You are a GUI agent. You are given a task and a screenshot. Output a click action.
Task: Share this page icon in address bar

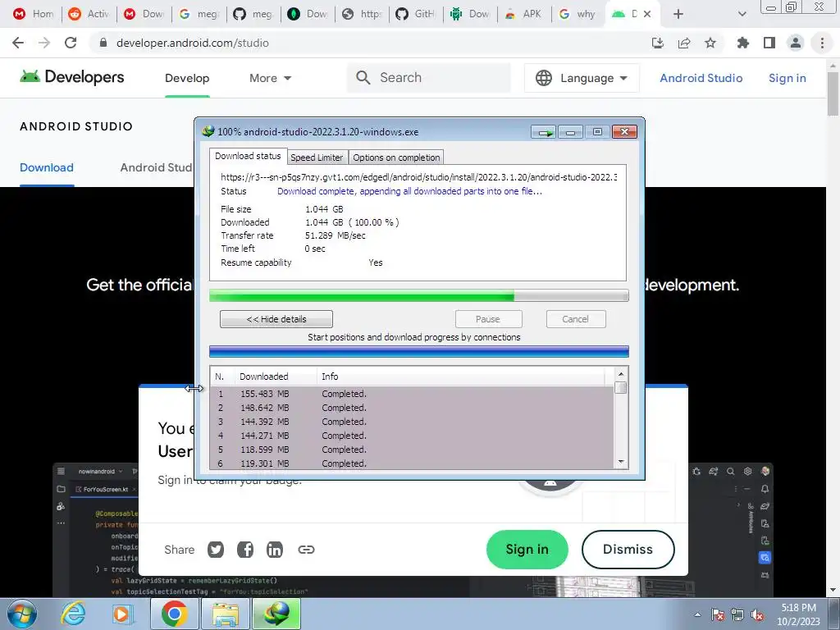coord(684,43)
